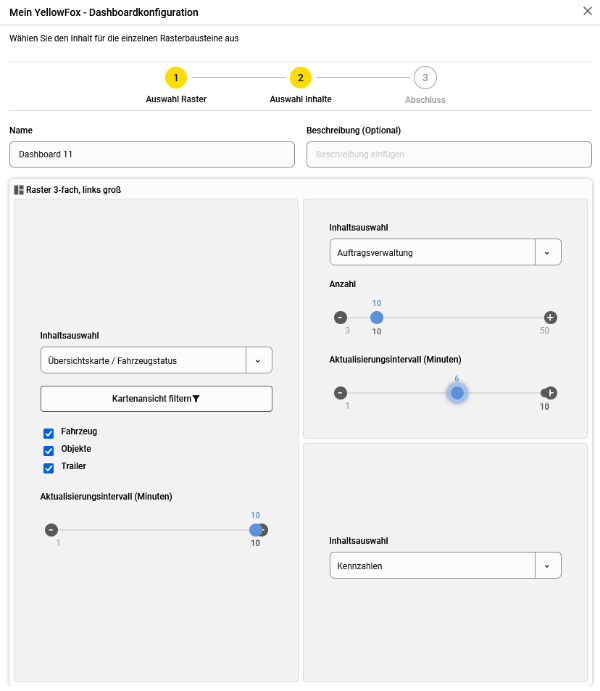Click the Name input field
Image resolution: width=600 pixels, height=691 pixels.
tap(152, 154)
